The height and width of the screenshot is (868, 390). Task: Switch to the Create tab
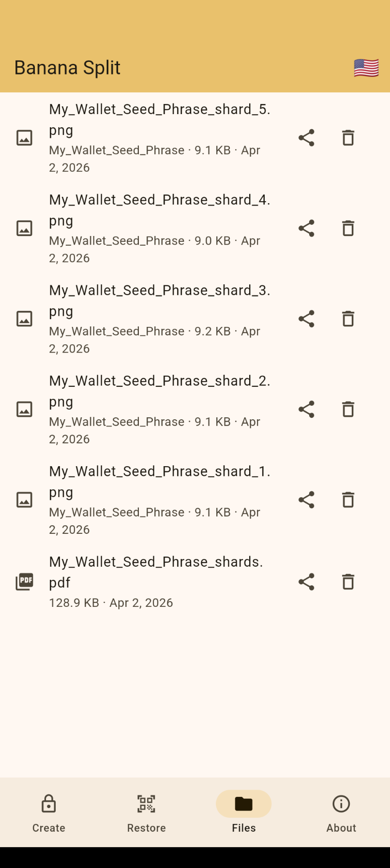(49, 813)
